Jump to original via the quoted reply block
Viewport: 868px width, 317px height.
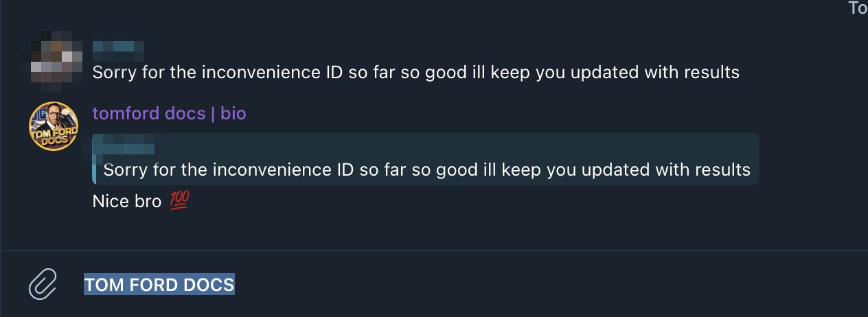(x=426, y=159)
